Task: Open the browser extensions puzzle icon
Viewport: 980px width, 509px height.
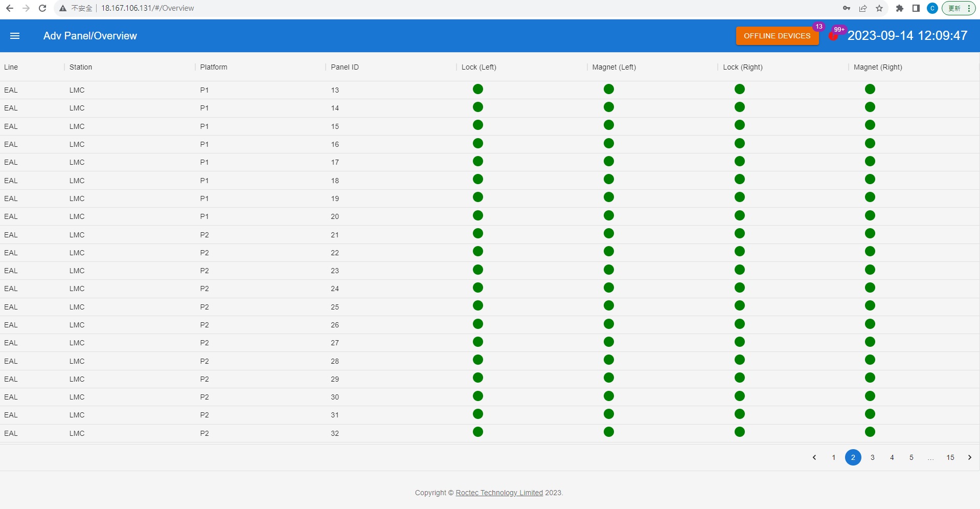Action: [900, 8]
